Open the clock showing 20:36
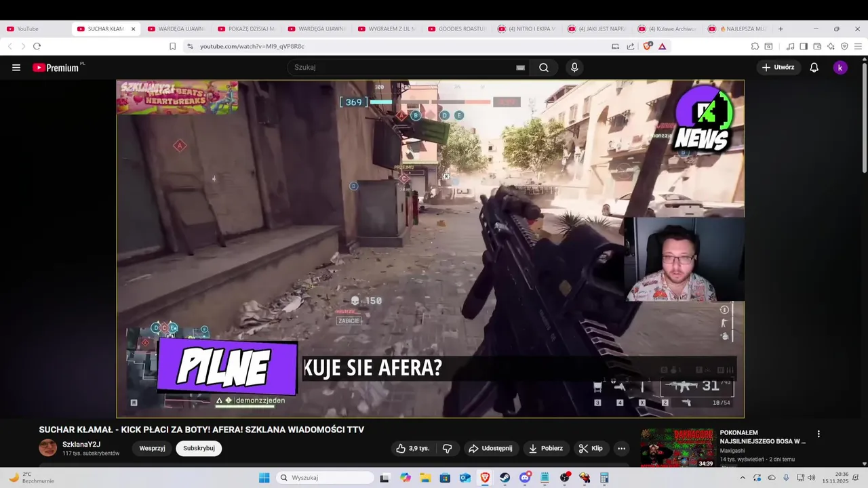868x488 pixels. (835, 478)
